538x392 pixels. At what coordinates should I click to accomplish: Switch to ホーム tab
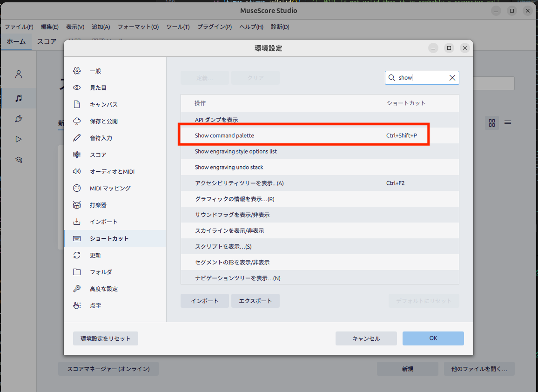(16, 41)
